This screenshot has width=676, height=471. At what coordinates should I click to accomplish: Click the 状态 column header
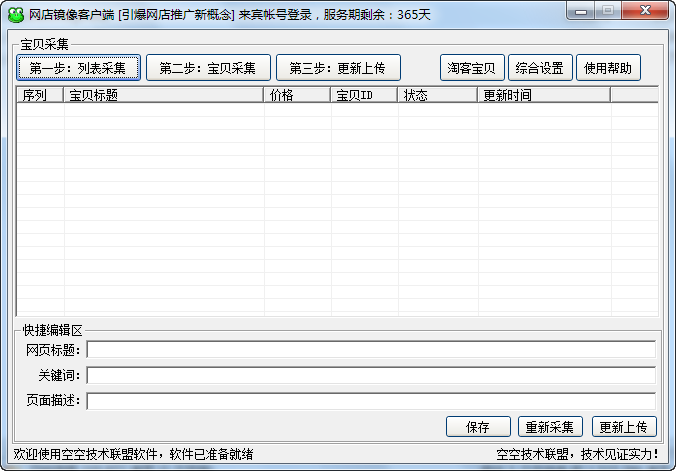pyautogui.click(x=437, y=95)
